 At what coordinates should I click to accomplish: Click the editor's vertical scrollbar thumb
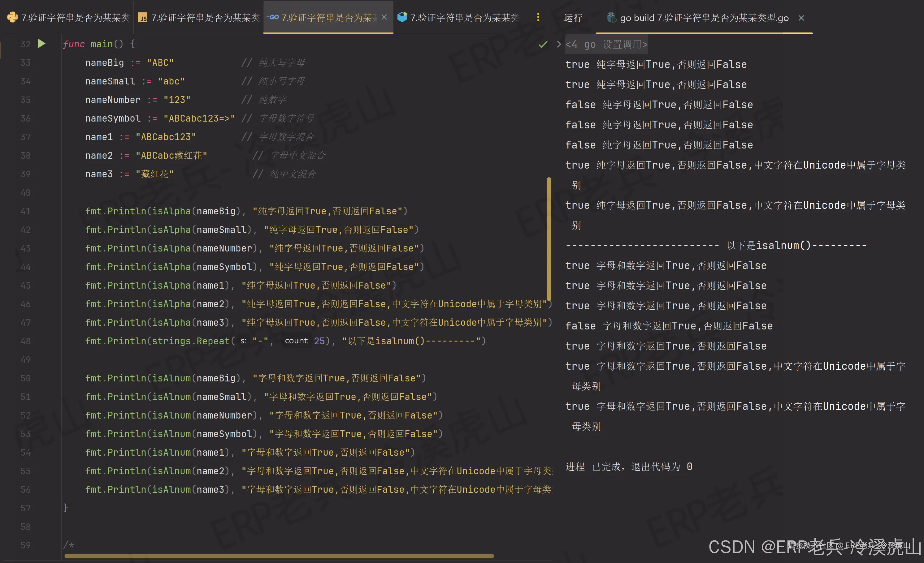(549, 239)
